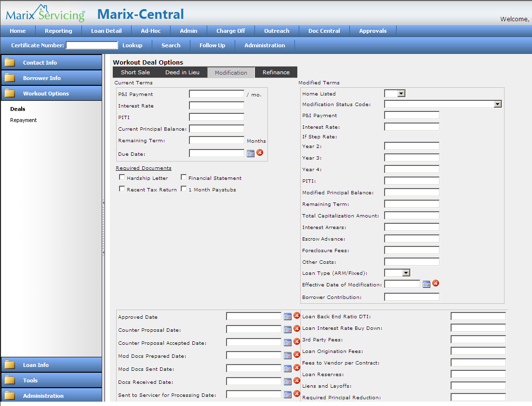Open the Deed in Lieu tab
This screenshot has height=406, width=532.
pos(183,72)
